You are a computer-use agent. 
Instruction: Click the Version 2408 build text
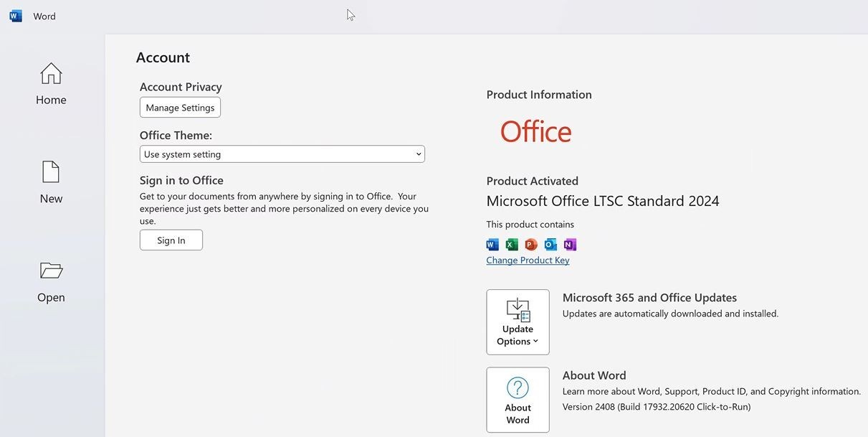(x=657, y=407)
